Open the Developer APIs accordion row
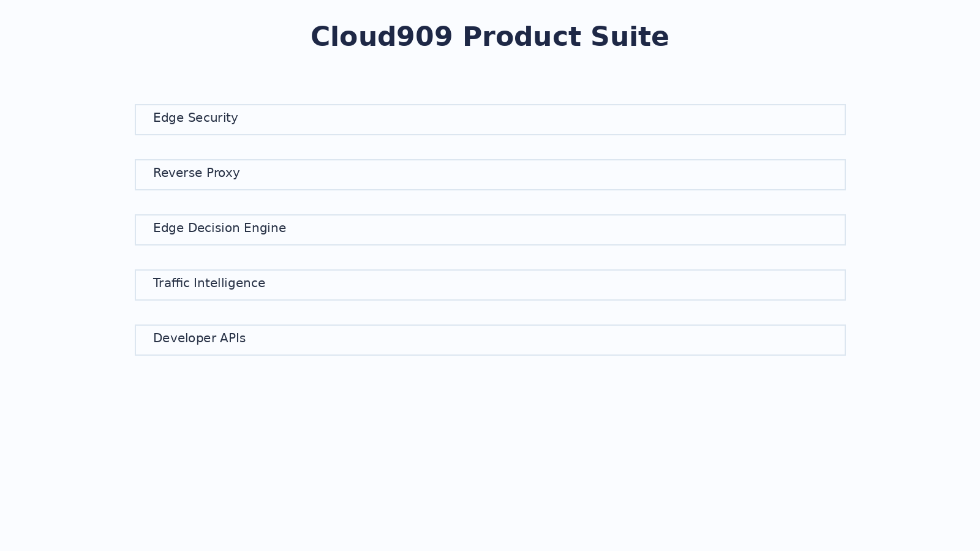 (490, 340)
